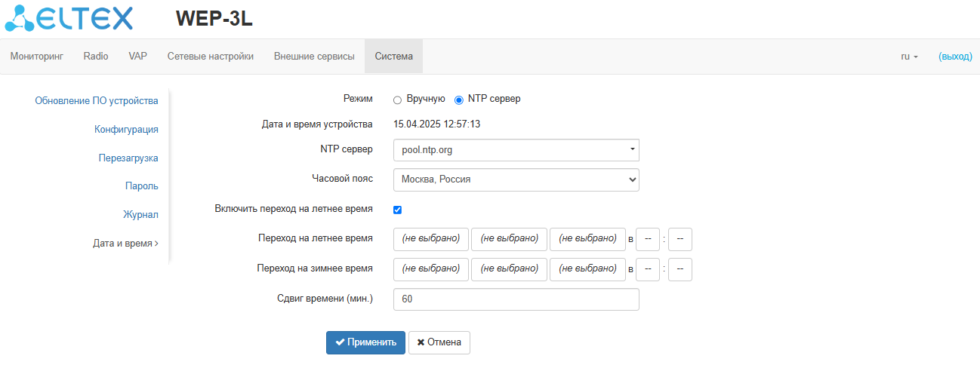Click the (выход) logout link
Viewport: 980px width, 368px height.
point(955,57)
